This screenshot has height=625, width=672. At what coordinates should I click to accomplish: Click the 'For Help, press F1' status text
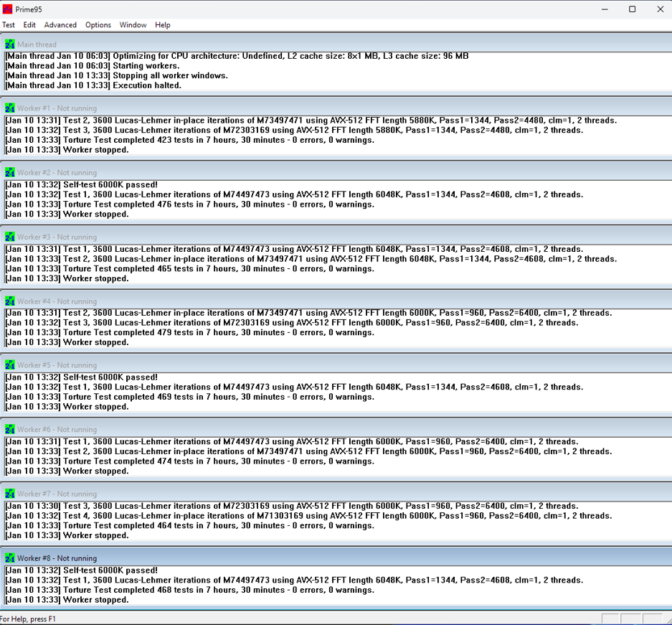[x=28, y=619]
